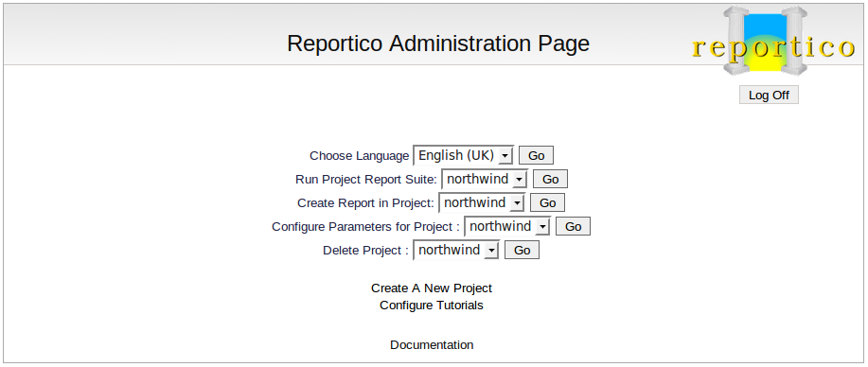Click Go next to Delete Project

click(x=522, y=251)
